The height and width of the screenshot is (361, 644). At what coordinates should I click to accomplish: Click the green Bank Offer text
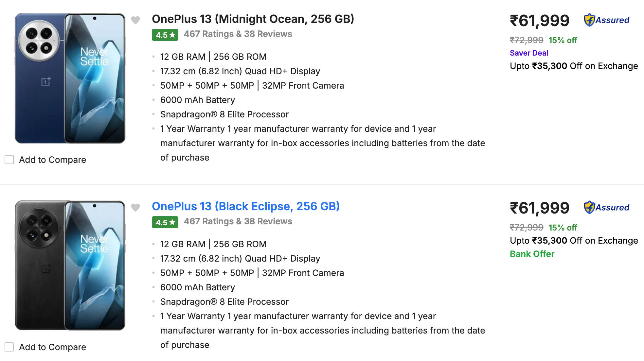coord(532,254)
